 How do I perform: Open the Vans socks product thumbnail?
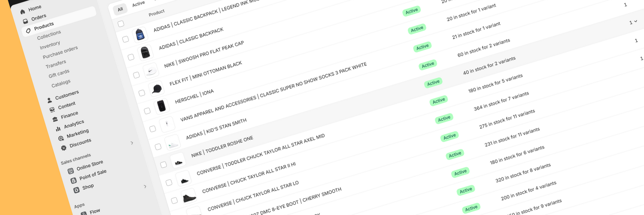pyautogui.click(x=167, y=124)
